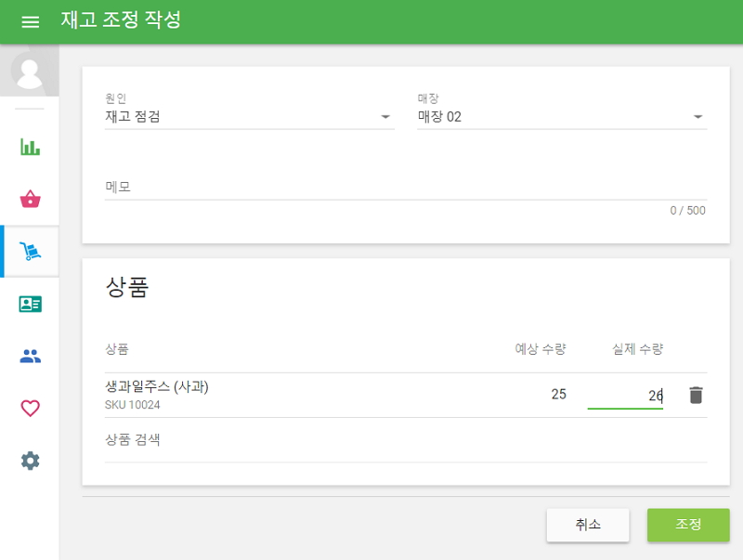Click the green 조정 adjust button

coord(689,525)
